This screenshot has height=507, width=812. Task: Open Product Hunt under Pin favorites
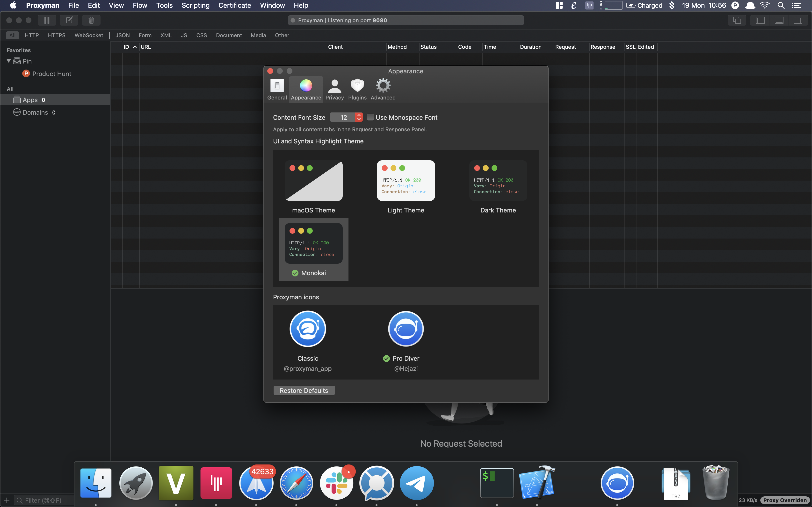coord(52,73)
